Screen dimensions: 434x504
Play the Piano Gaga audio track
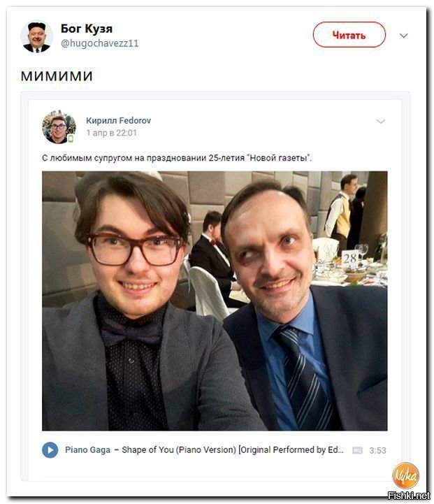coord(50,449)
